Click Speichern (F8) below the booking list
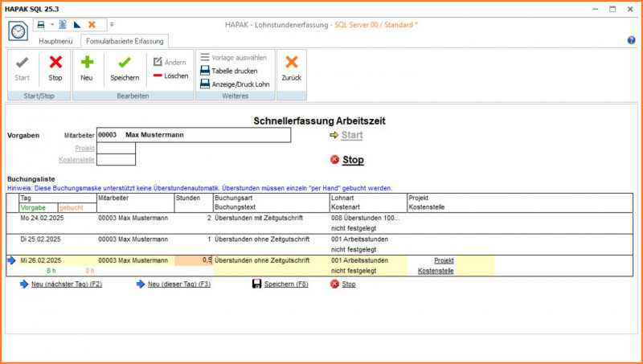 (x=285, y=284)
